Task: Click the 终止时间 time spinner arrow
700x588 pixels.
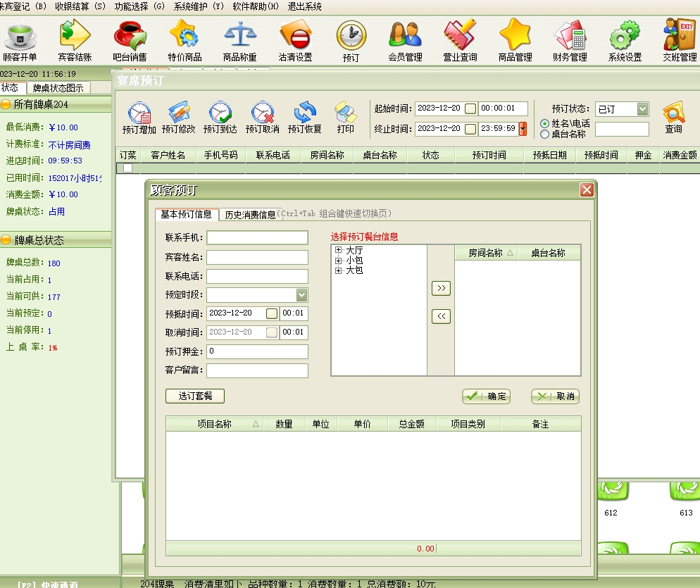Action: point(523,128)
